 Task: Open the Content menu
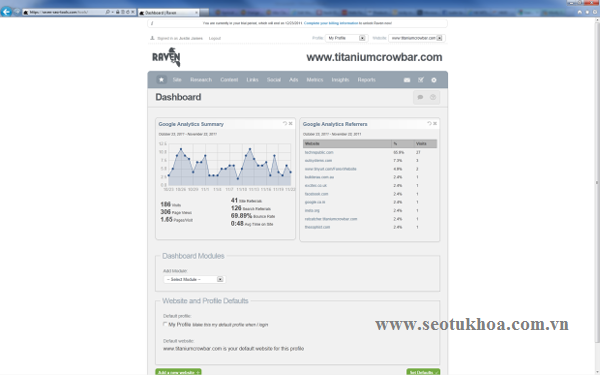[229, 80]
